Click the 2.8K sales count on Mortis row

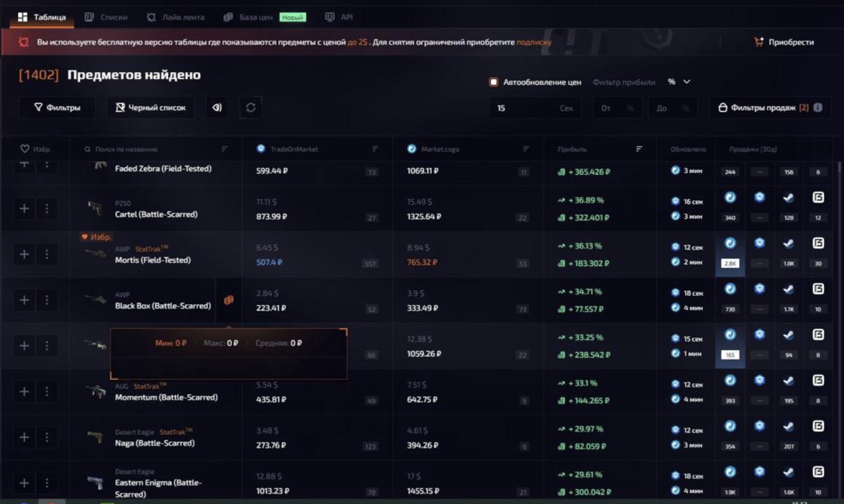(x=730, y=263)
